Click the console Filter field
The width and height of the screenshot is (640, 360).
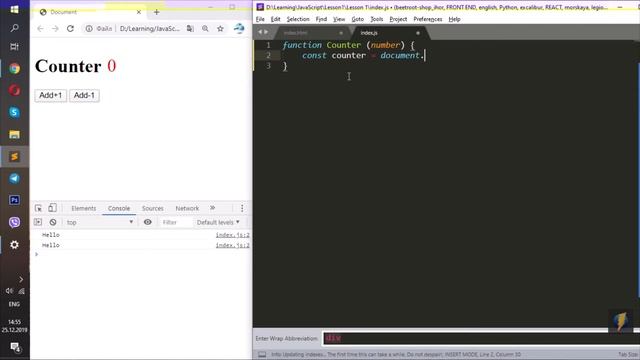(176, 222)
